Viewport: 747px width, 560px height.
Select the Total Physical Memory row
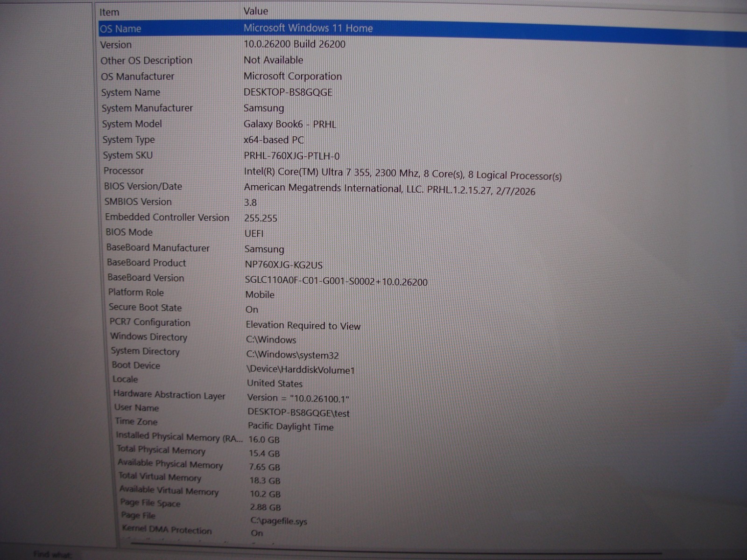(161, 450)
